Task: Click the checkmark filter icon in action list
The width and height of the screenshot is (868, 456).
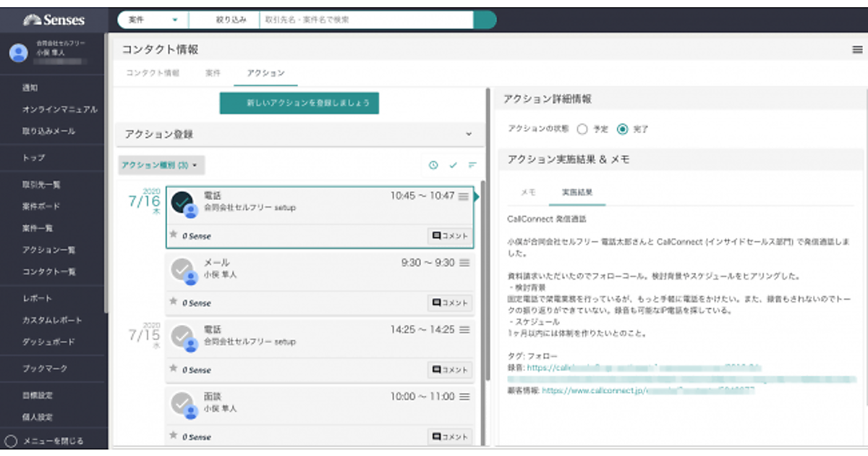Action: [453, 165]
